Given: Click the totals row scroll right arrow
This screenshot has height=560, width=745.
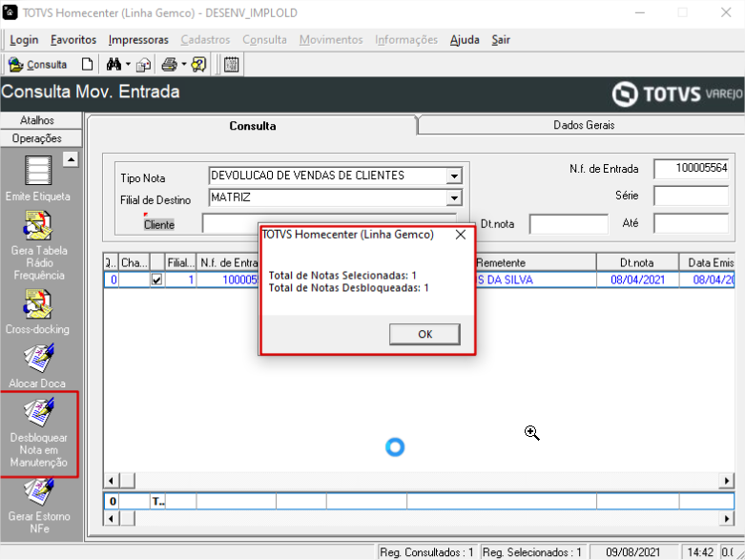Looking at the screenshot, I should pos(727,518).
